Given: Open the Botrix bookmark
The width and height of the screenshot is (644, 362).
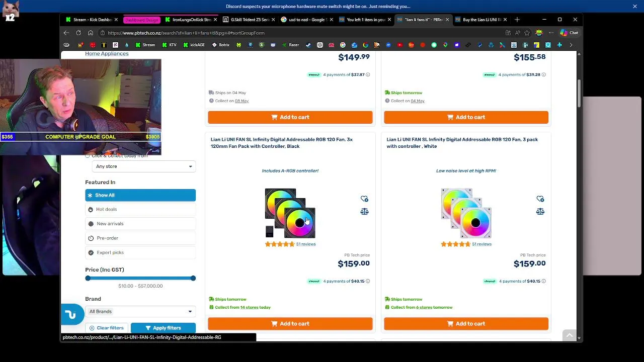Looking at the screenshot, I should pos(221,45).
